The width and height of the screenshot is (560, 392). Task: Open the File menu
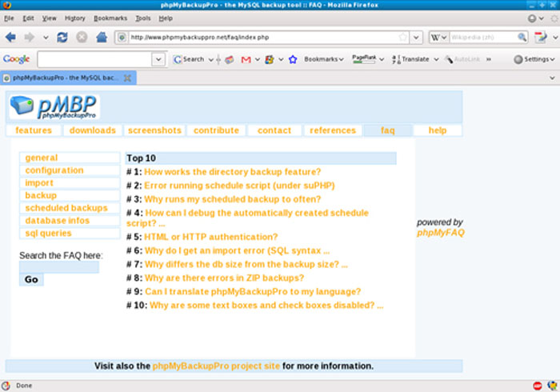click(9, 18)
